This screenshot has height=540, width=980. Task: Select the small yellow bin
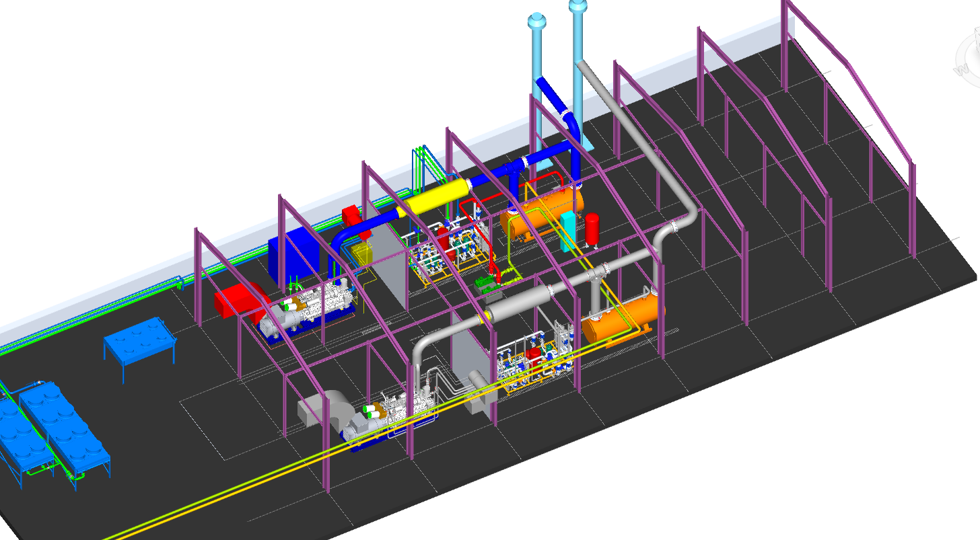click(361, 254)
